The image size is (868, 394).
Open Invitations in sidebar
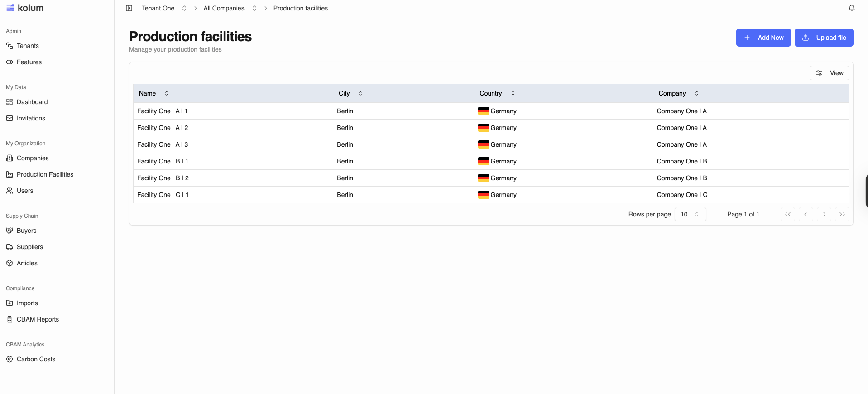point(31,118)
